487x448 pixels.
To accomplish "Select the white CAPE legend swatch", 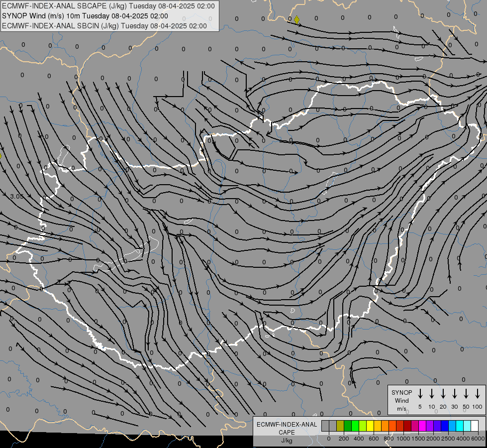I will click(474, 426).
